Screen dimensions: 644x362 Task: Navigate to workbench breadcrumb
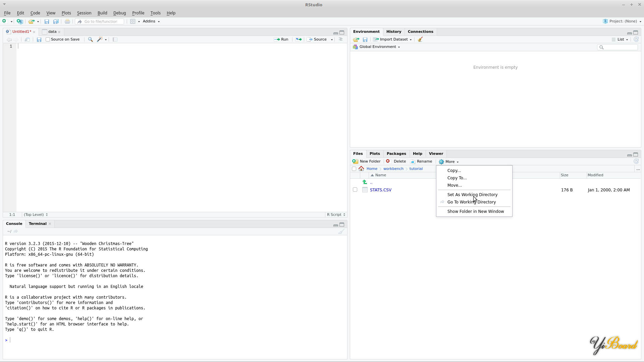[393, 169]
